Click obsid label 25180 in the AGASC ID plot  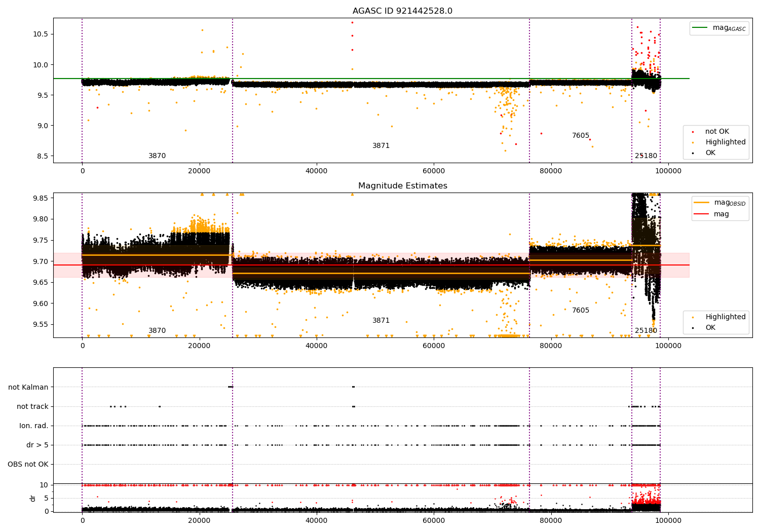pyautogui.click(x=646, y=156)
